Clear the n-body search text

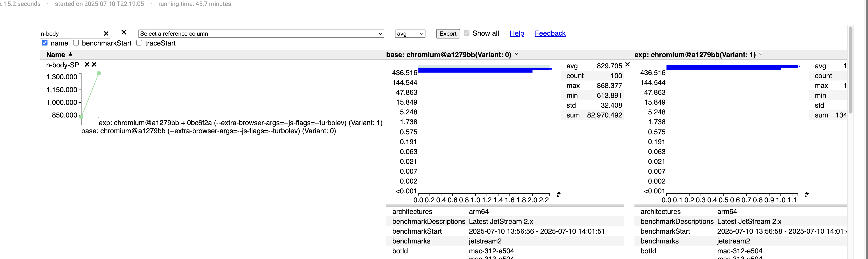pos(106,34)
